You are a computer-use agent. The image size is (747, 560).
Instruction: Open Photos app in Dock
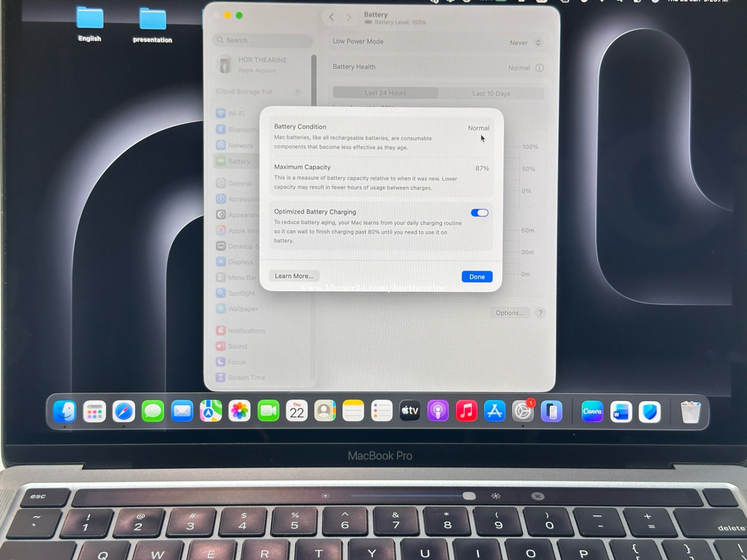click(240, 411)
